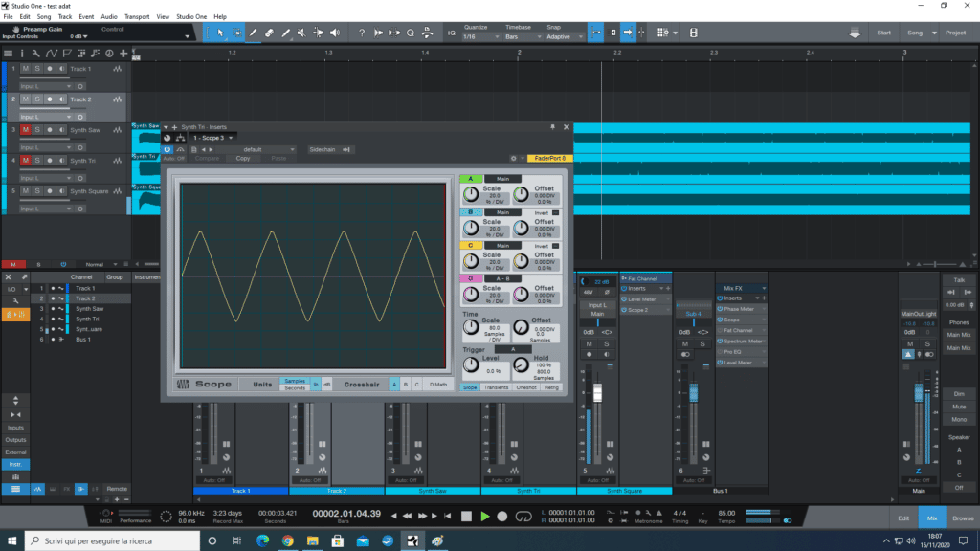Open the Snap Adaptive dropdown

(565, 37)
